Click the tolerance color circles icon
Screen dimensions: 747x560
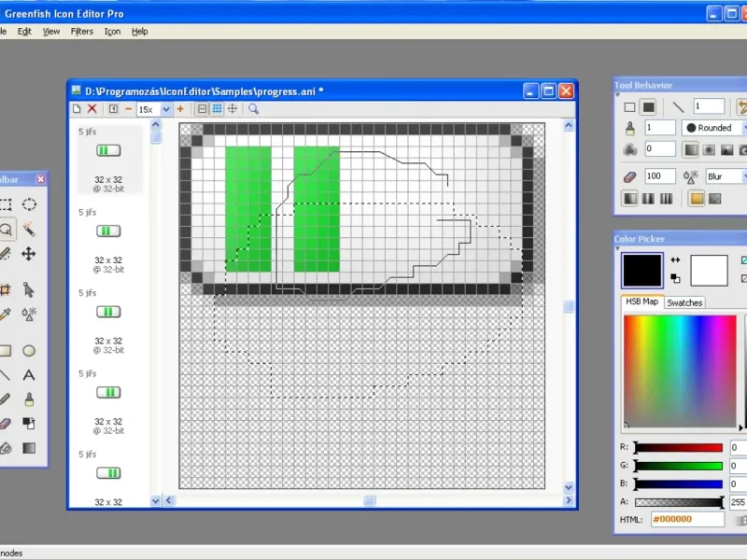tap(629, 149)
